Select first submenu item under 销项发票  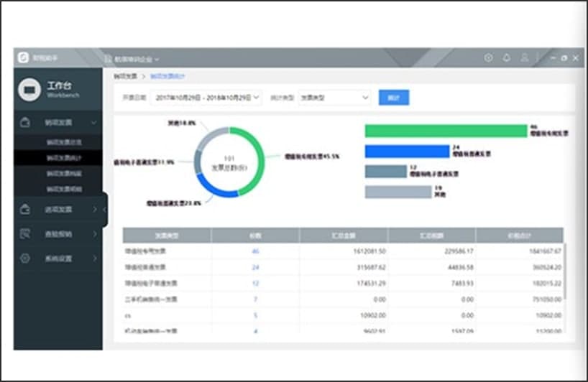64,142
